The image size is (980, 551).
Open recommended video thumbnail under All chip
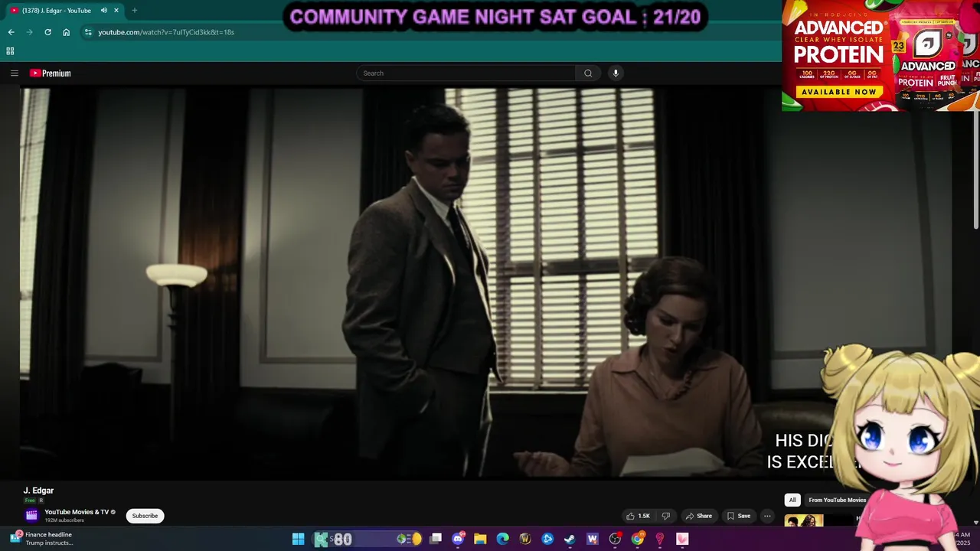pos(804,520)
